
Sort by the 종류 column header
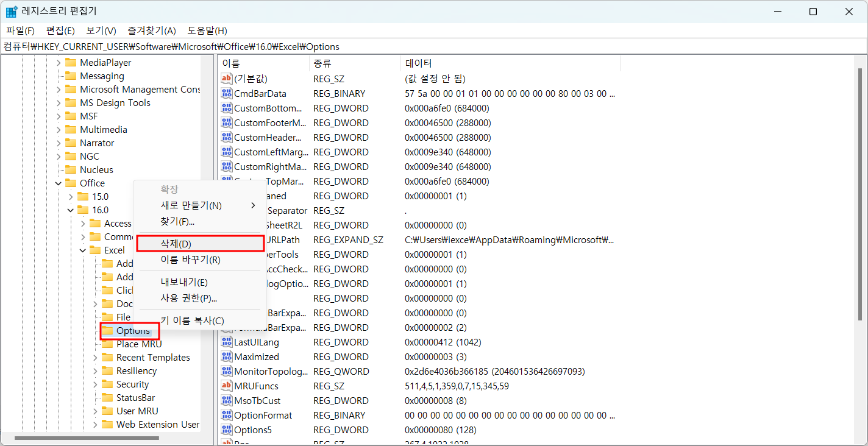coord(355,63)
